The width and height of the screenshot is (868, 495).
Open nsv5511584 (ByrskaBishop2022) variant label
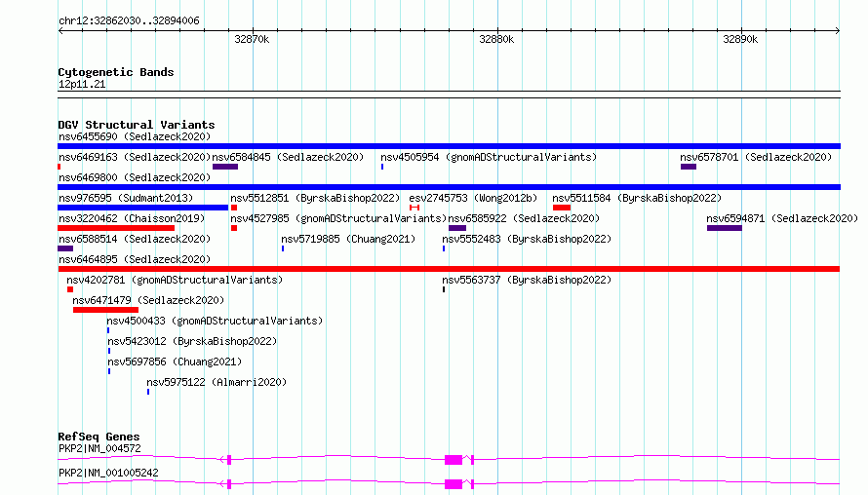[637, 198]
